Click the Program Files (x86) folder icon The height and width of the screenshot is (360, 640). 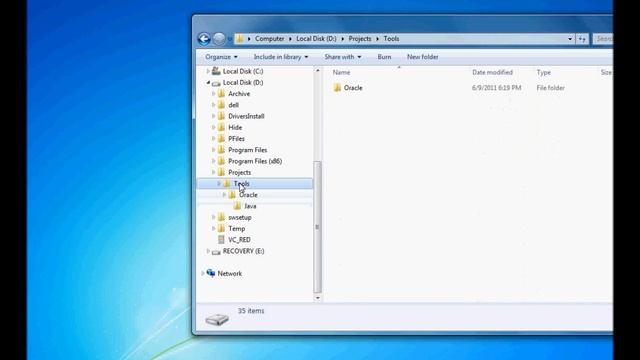point(221,161)
